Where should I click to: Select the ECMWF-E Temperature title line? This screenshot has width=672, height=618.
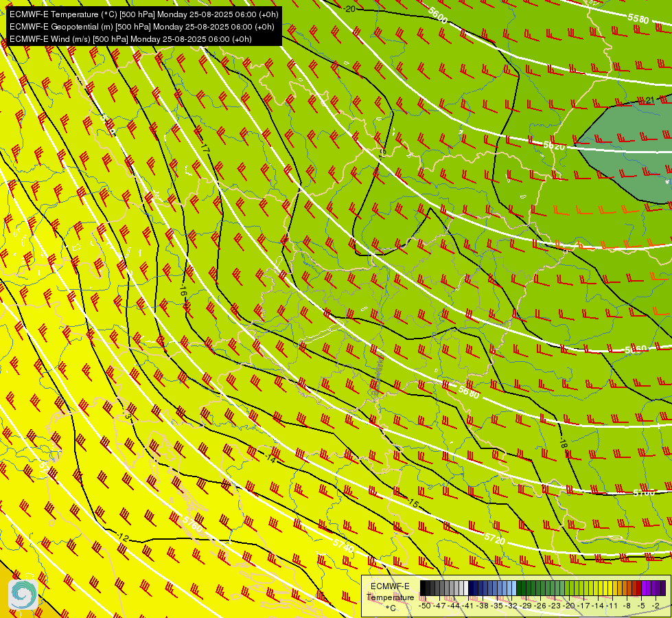click(144, 14)
